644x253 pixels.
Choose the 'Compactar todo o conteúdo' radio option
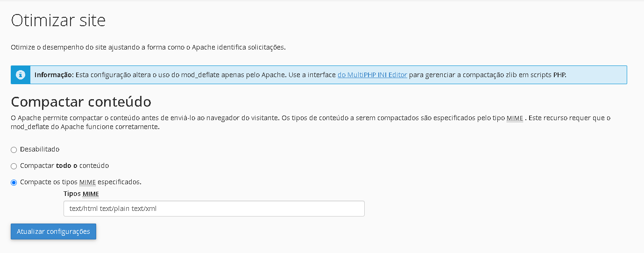[14, 166]
